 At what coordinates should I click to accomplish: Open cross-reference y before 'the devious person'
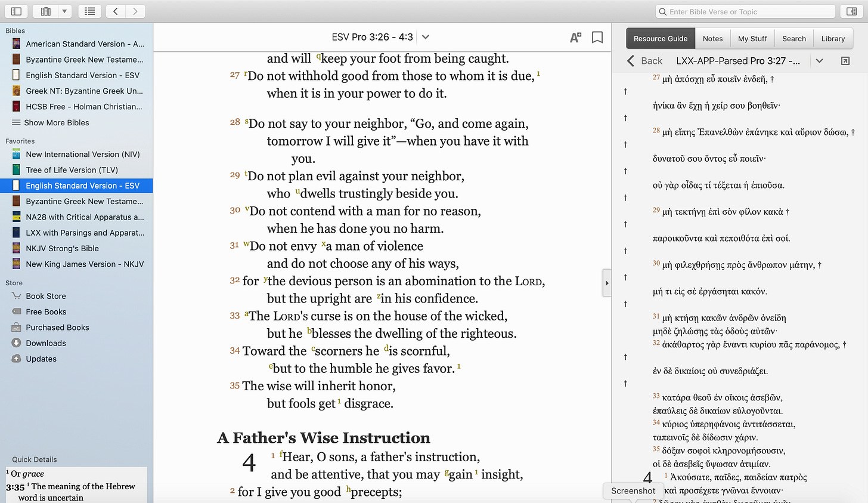click(264, 279)
